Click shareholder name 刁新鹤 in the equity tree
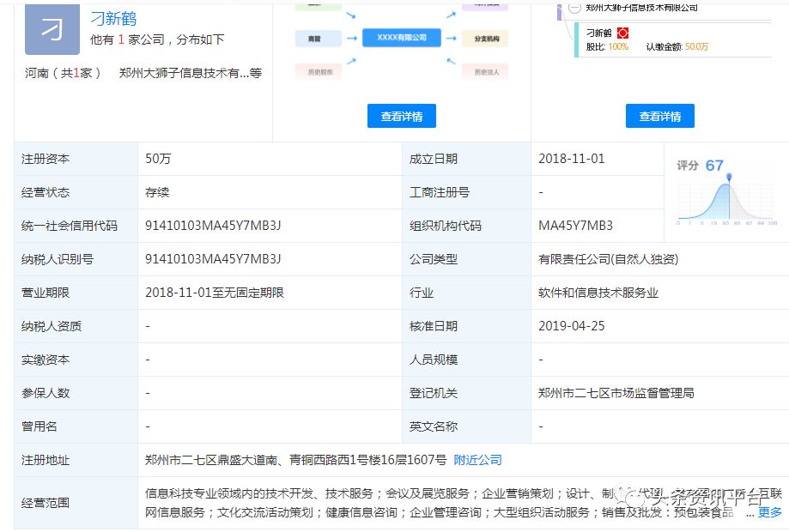 point(598,33)
